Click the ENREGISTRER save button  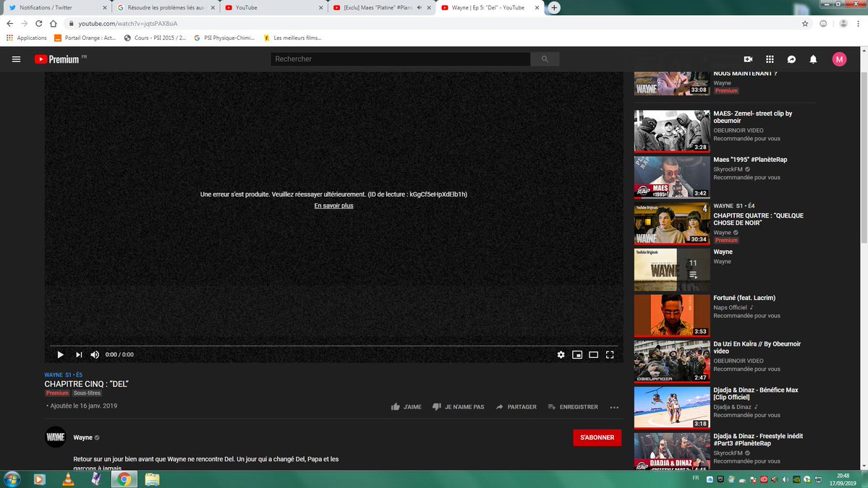(x=573, y=407)
